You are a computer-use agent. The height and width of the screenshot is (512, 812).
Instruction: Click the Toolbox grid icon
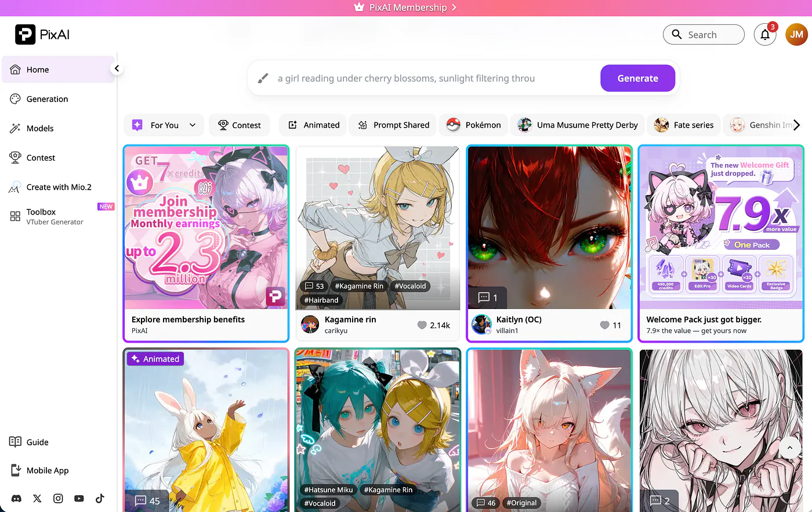point(16,216)
